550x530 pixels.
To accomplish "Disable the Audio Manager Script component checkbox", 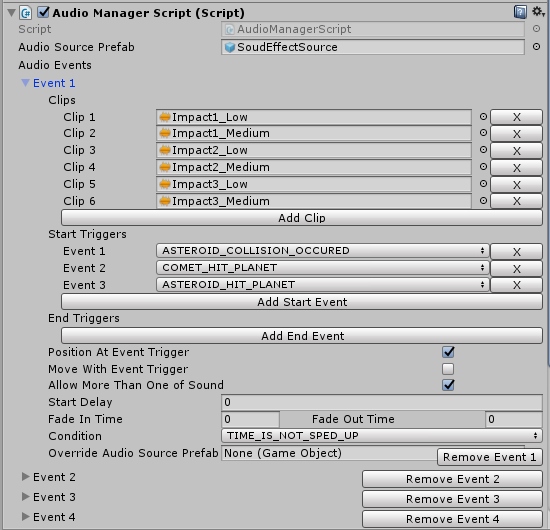I will [x=43, y=12].
